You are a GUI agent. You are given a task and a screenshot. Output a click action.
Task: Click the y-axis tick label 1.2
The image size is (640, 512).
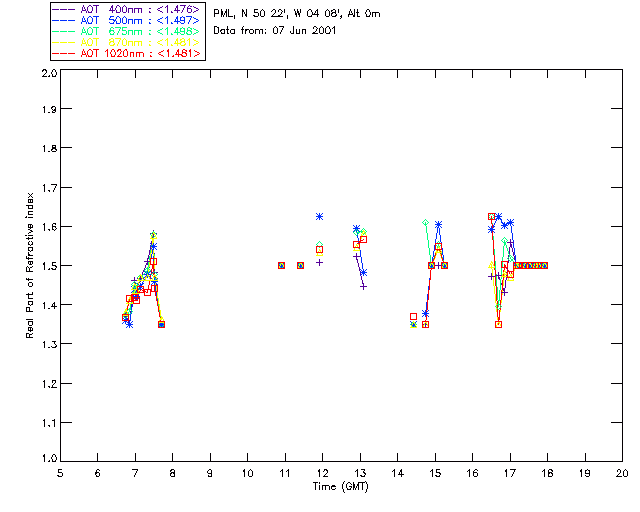(49, 384)
